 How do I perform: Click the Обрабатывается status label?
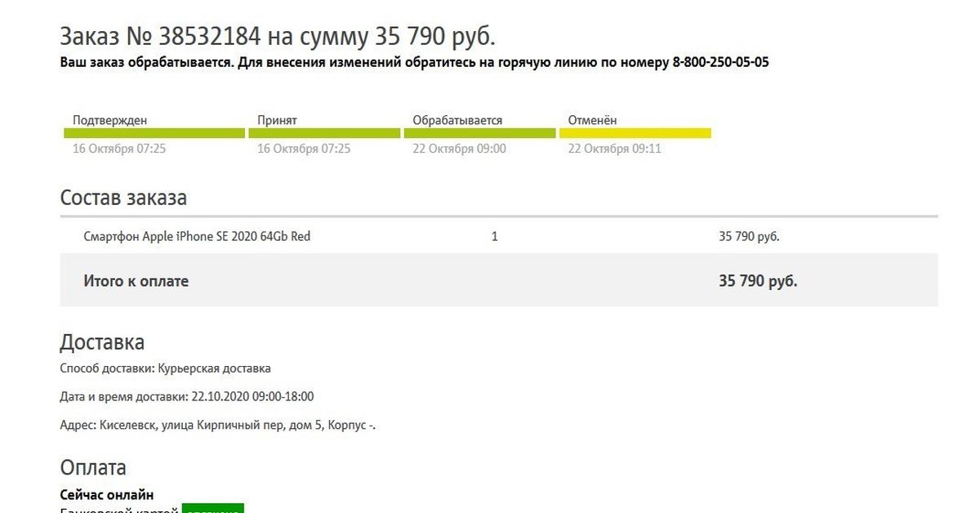(x=457, y=120)
